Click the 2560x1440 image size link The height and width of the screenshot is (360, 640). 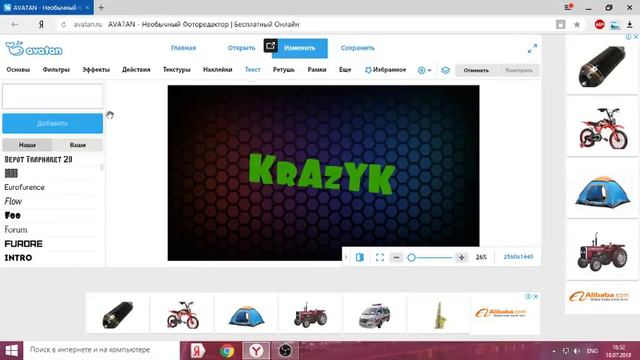click(x=518, y=257)
